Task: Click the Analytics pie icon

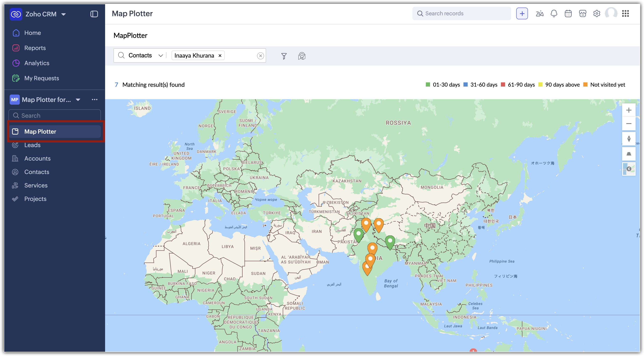Action: (16, 63)
